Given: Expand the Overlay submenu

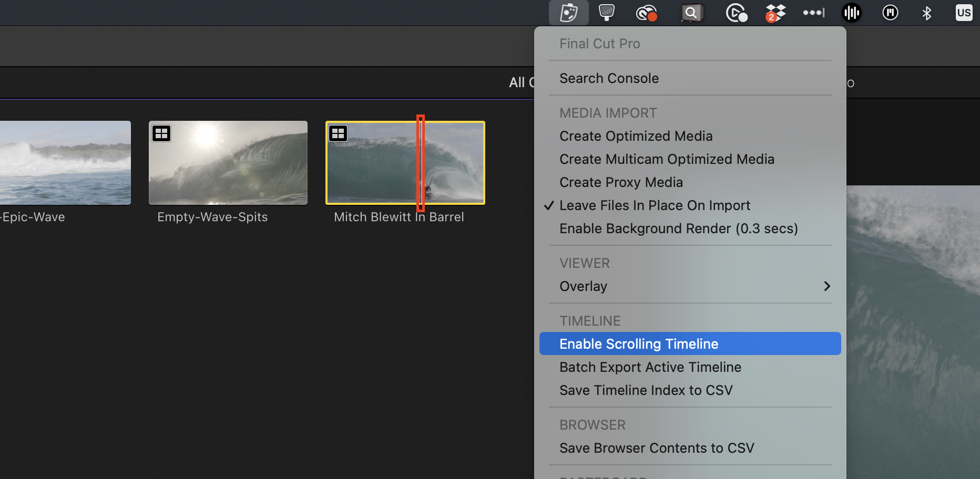Looking at the screenshot, I should click(690, 286).
